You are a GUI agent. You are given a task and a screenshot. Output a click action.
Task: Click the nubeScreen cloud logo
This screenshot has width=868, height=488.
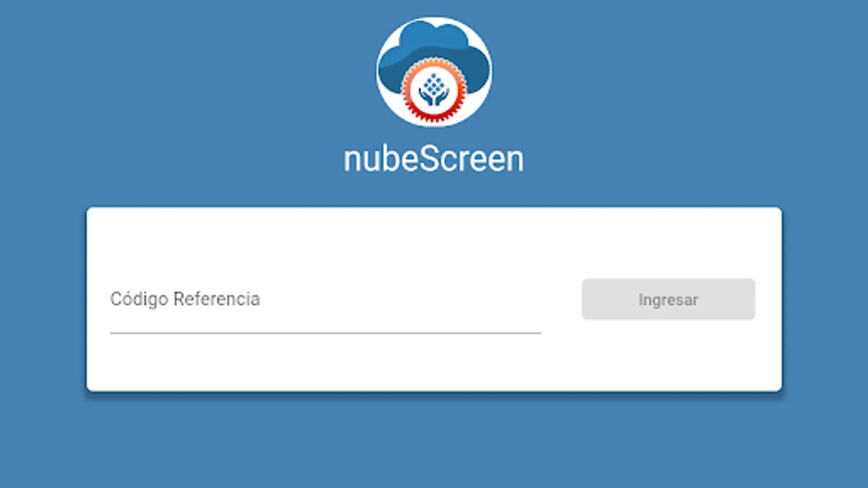tap(434, 72)
